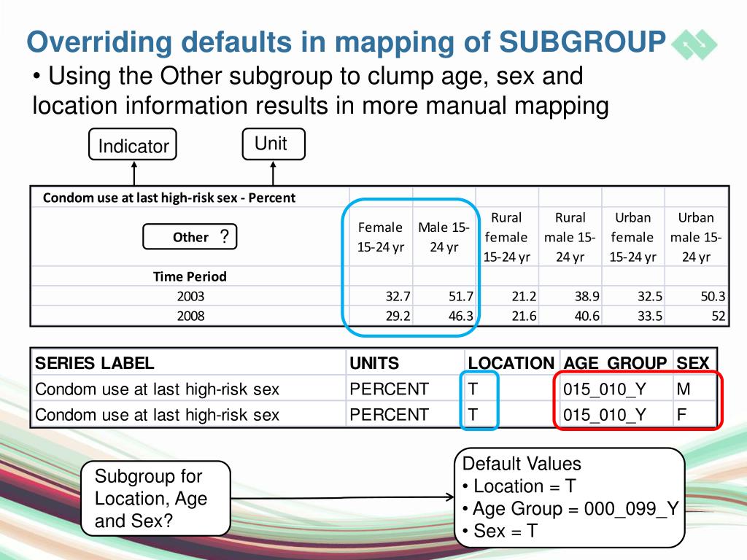Screen dimensions: 747x560
Task: Select the 'SEX' column header
Action: point(693,363)
